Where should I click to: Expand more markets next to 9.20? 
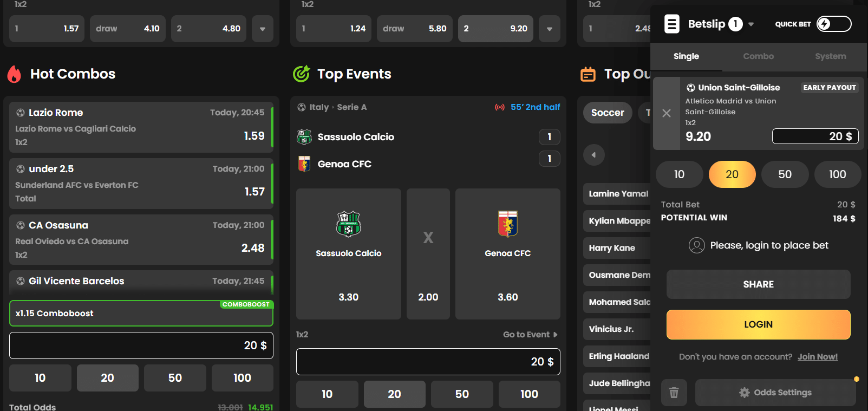[550, 29]
